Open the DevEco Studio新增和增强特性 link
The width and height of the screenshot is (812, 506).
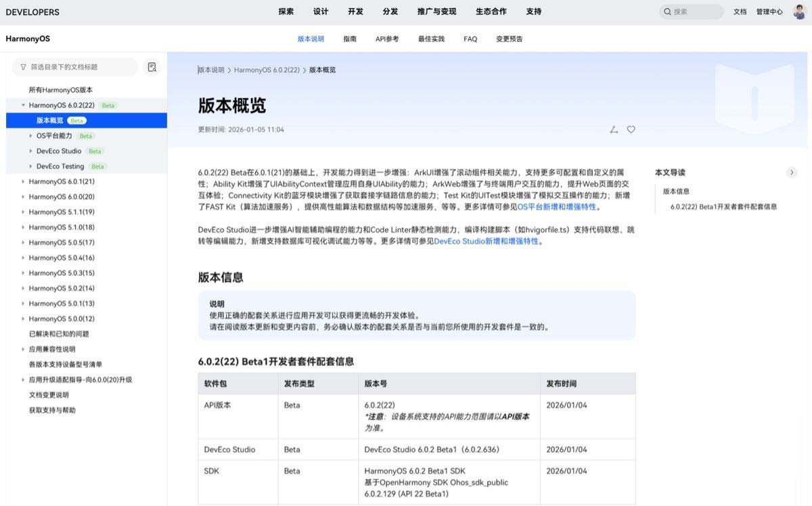coord(487,241)
